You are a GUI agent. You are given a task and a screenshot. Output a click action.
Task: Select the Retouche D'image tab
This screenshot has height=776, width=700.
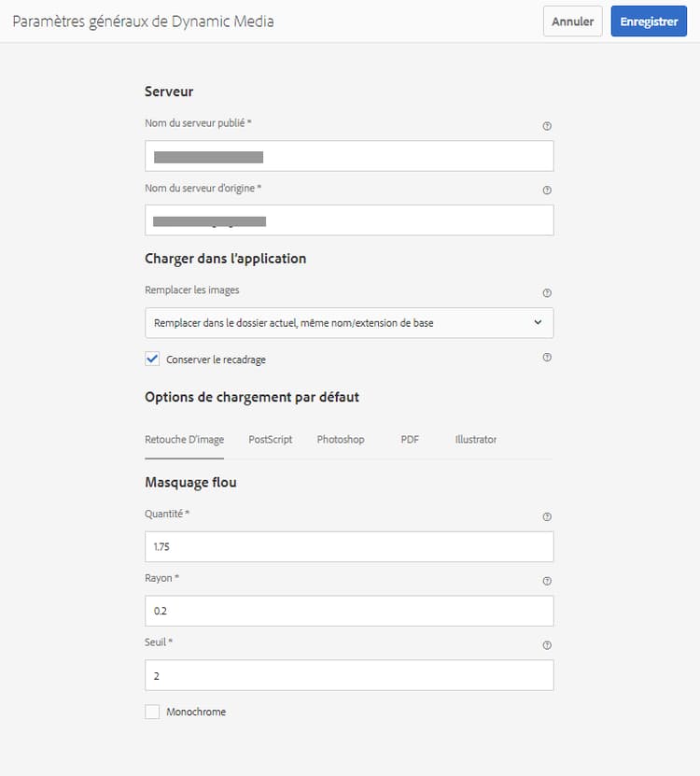pos(185,439)
